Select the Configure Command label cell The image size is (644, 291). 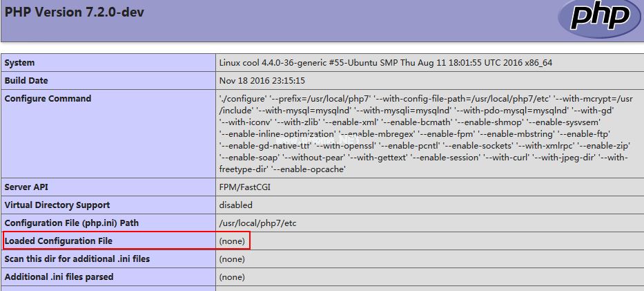(x=48, y=99)
